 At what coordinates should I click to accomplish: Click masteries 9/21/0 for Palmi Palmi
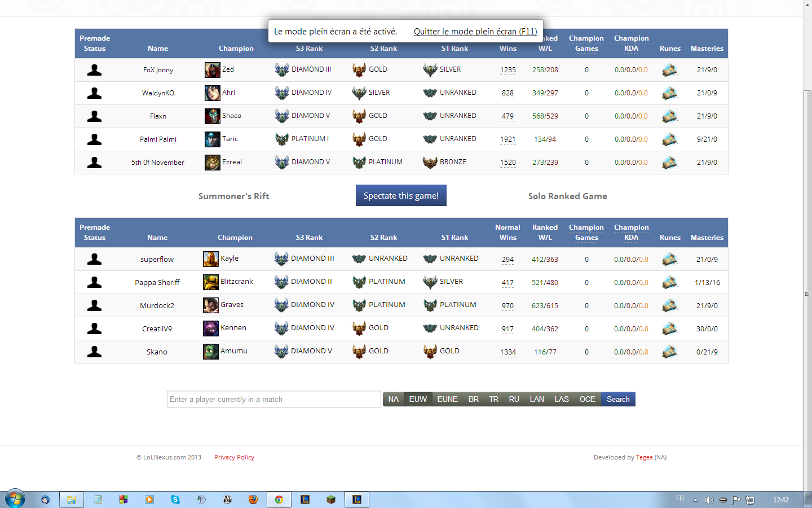click(x=707, y=139)
